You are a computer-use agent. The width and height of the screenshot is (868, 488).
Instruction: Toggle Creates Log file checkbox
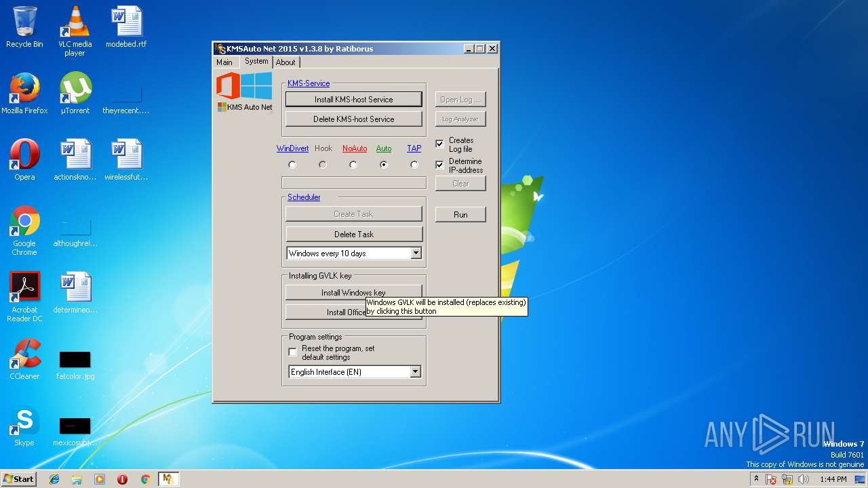click(439, 144)
